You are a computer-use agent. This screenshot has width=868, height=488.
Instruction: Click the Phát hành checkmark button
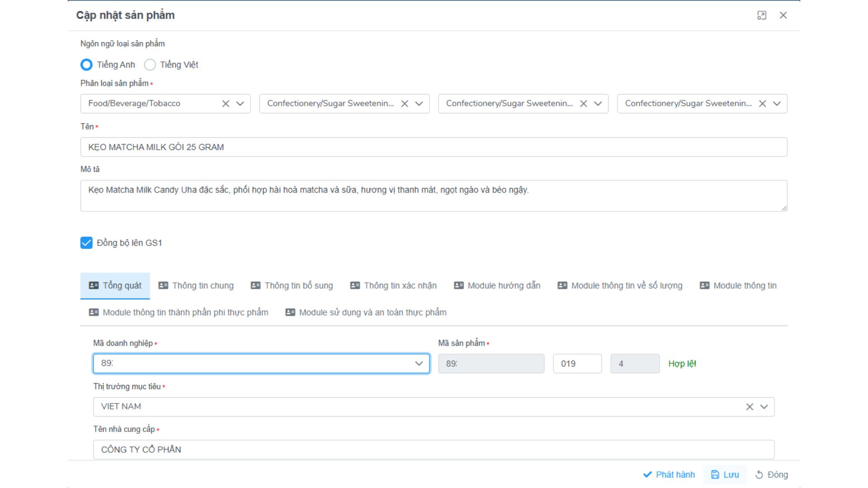[669, 474]
